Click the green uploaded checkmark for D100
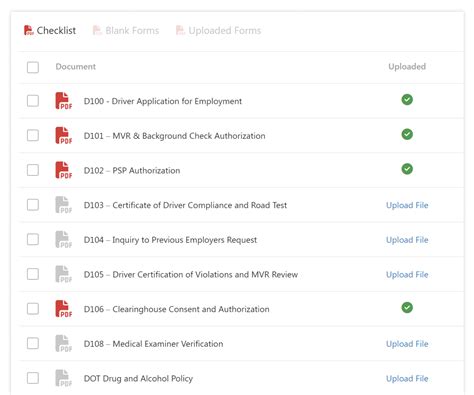This screenshot has width=474, height=395. [x=407, y=100]
